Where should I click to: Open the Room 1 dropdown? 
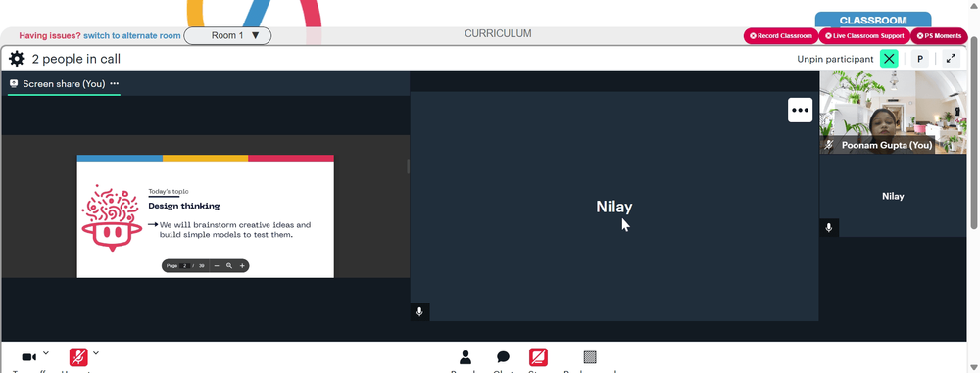(x=227, y=35)
